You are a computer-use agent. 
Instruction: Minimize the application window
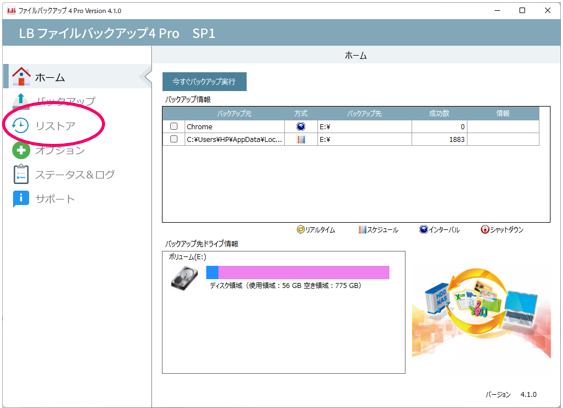pos(497,10)
